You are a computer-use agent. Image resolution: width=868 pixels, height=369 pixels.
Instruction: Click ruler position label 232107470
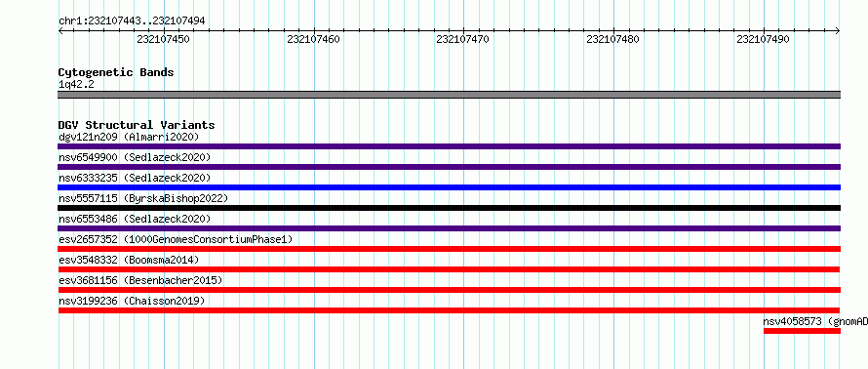click(463, 39)
